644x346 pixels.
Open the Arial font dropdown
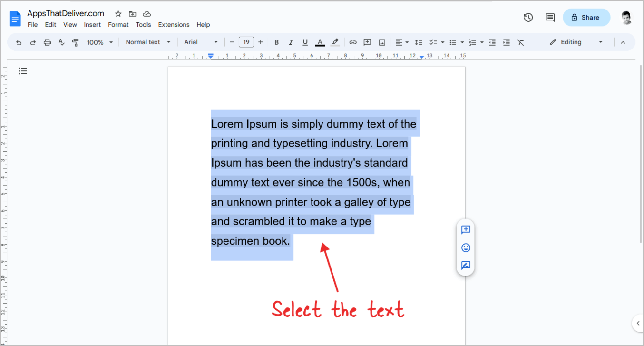pos(201,42)
